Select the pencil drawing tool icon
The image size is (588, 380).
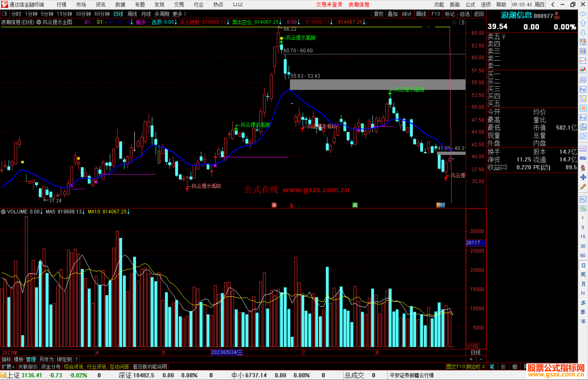coord(583,187)
